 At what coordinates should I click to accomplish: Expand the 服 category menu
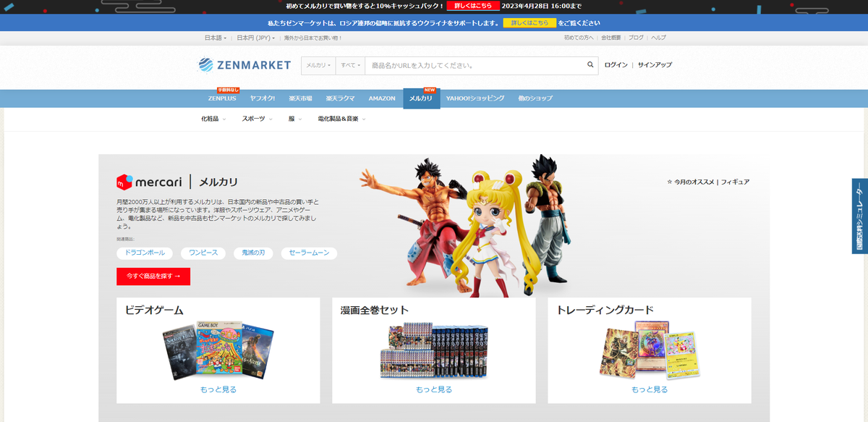295,119
